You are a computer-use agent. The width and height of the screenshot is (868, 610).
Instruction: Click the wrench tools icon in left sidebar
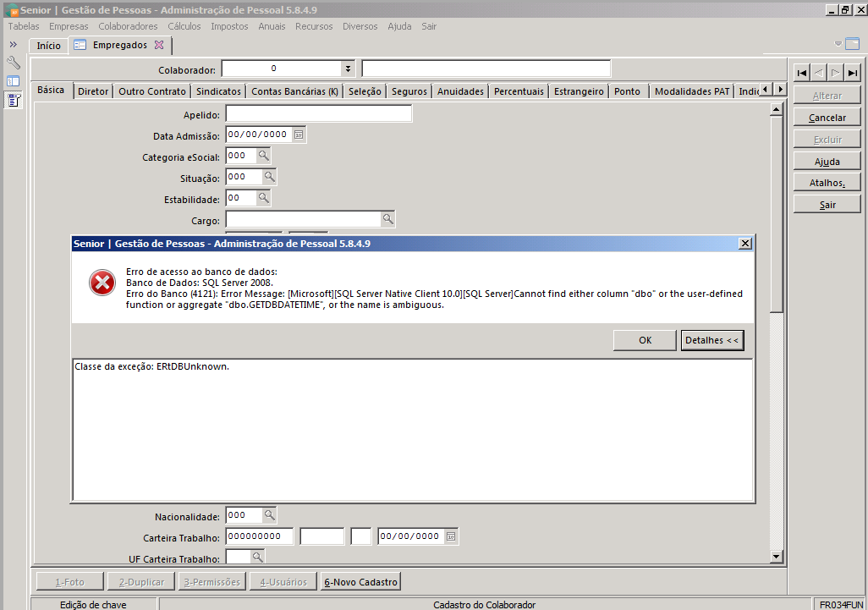coord(14,63)
